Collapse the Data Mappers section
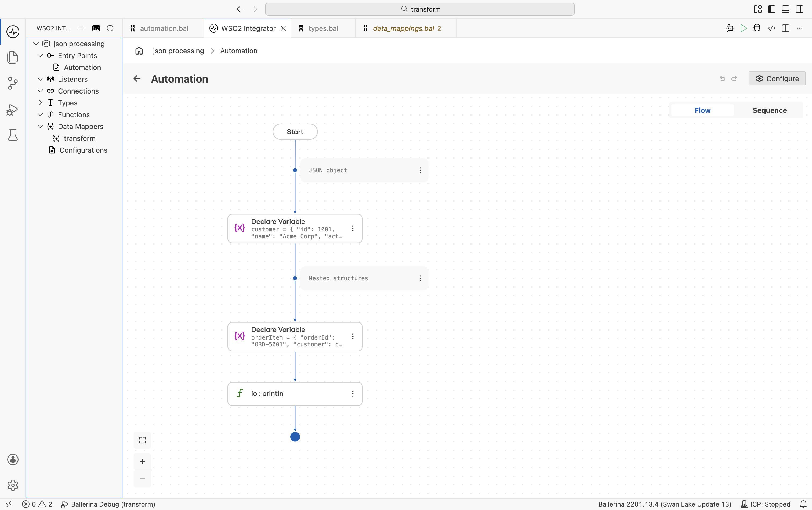 40,126
